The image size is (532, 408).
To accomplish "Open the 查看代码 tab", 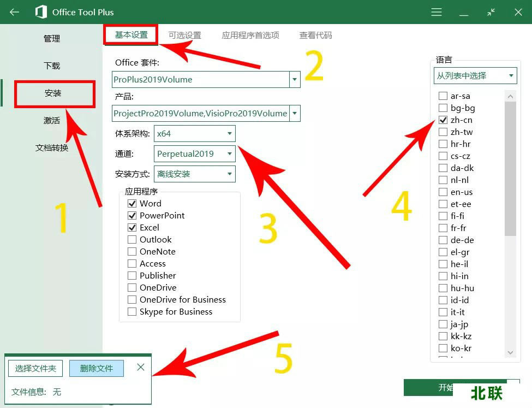I will pyautogui.click(x=315, y=36).
